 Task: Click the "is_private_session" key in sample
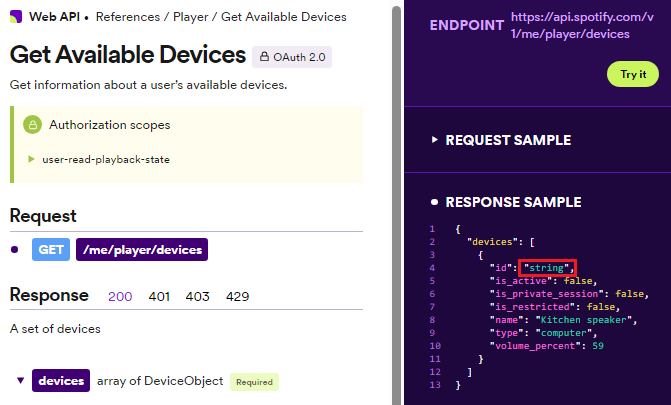546,294
